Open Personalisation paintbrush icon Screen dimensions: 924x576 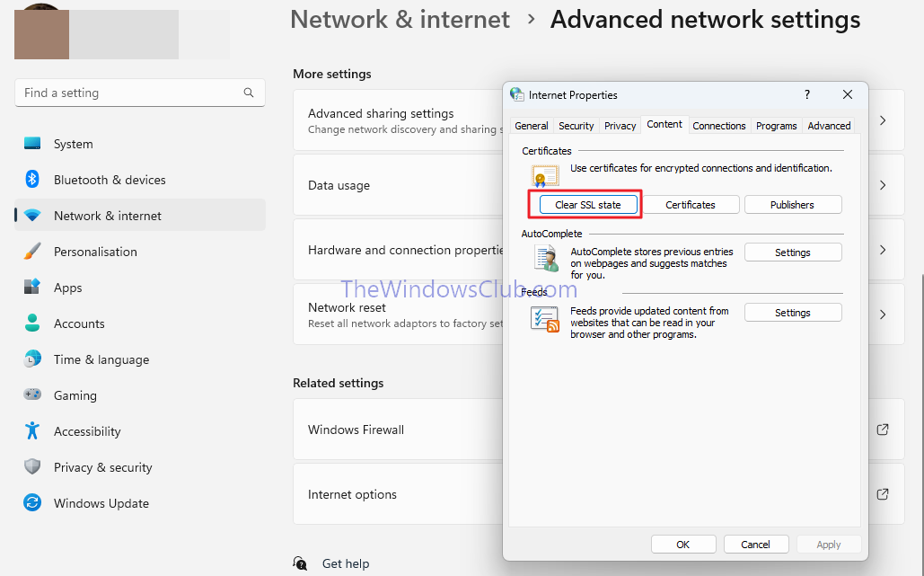pyautogui.click(x=32, y=252)
